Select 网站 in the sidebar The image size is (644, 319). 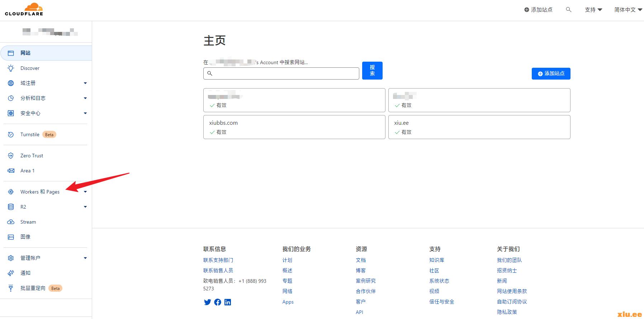click(x=25, y=53)
